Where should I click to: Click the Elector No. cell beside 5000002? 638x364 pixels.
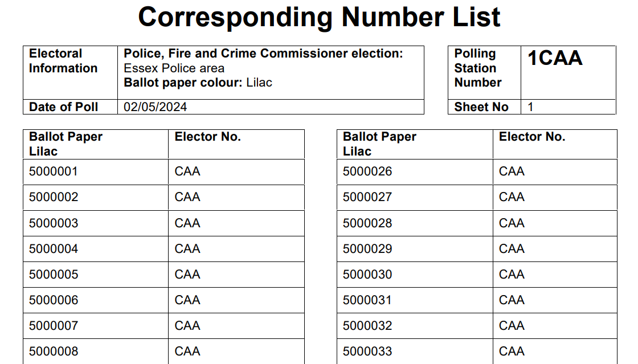pyautogui.click(x=187, y=197)
